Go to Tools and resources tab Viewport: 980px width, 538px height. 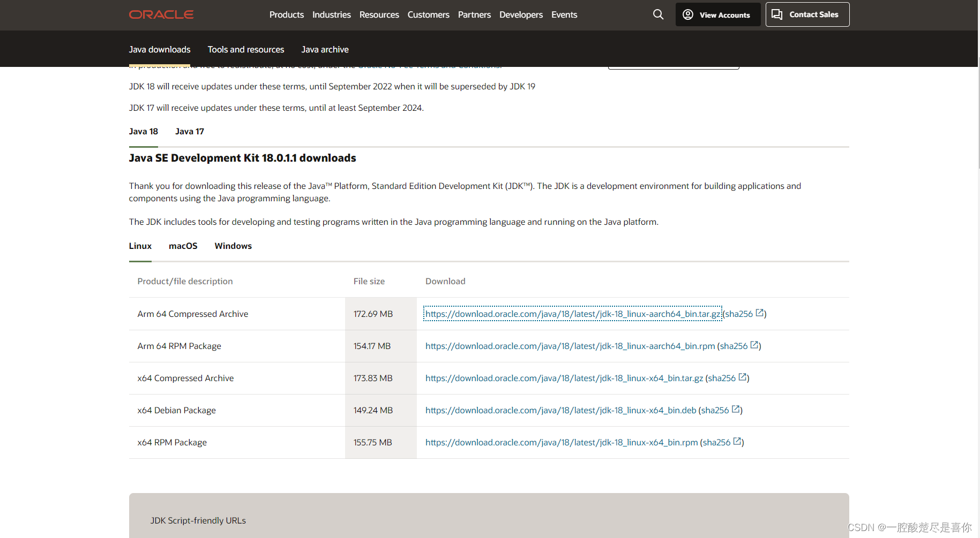pyautogui.click(x=246, y=49)
